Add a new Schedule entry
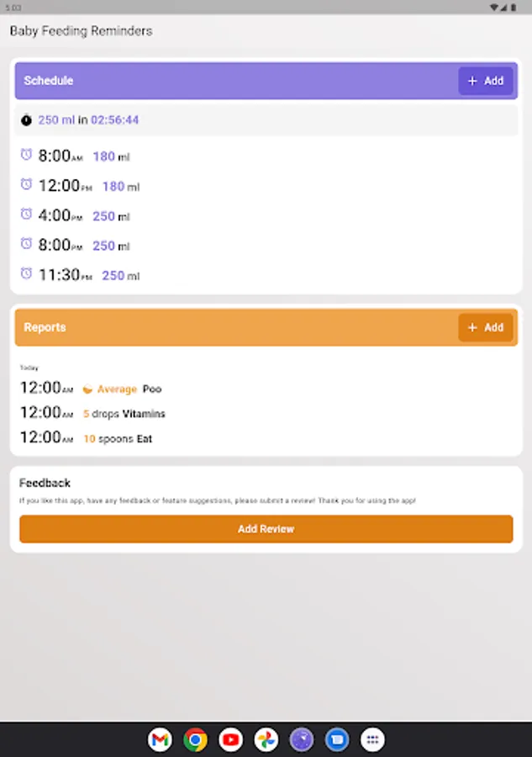 point(485,81)
